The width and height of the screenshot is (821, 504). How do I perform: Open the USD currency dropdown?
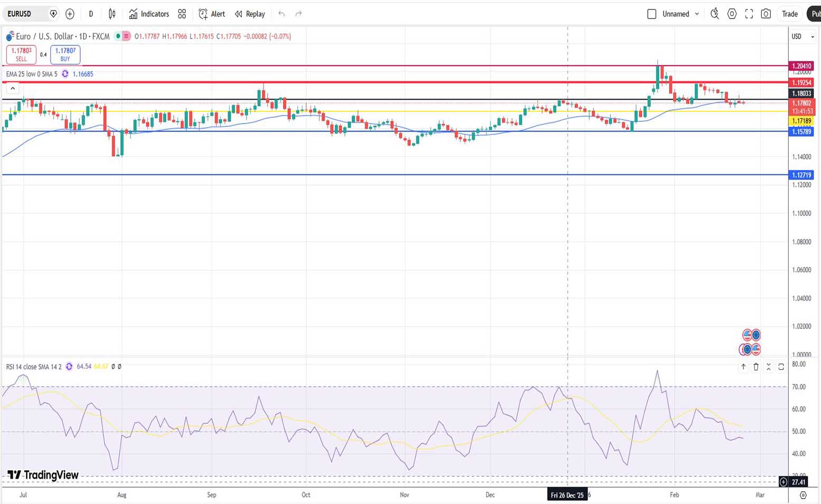point(803,36)
